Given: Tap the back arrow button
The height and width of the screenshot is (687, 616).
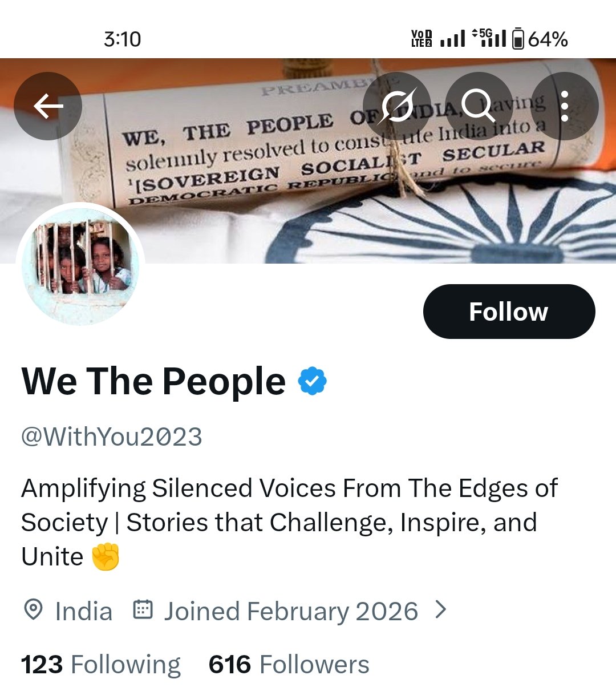Looking at the screenshot, I should pyautogui.click(x=48, y=106).
